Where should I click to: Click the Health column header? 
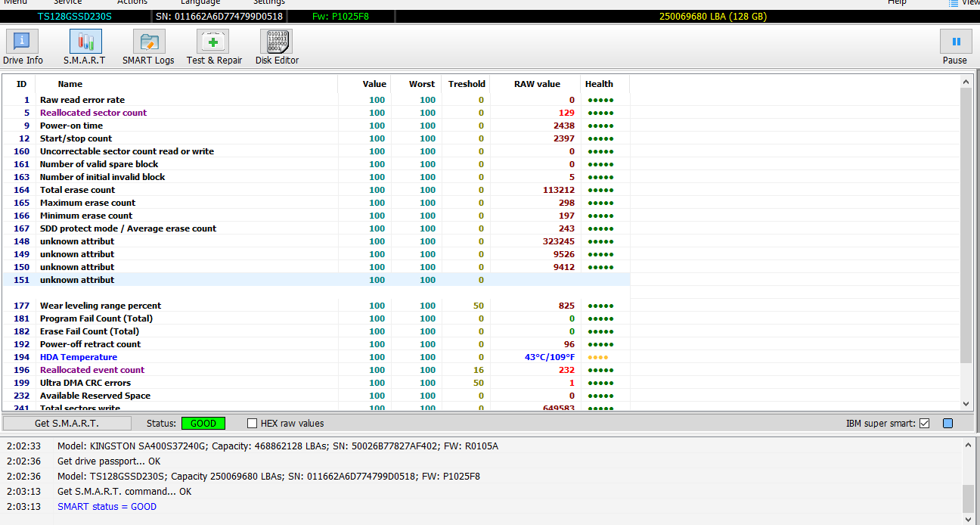(599, 84)
